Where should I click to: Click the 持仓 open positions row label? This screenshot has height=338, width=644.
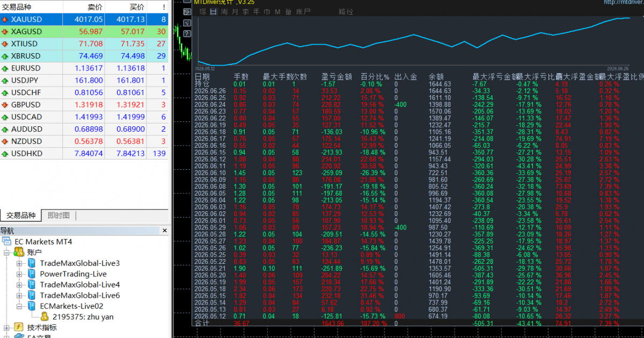coord(202,84)
